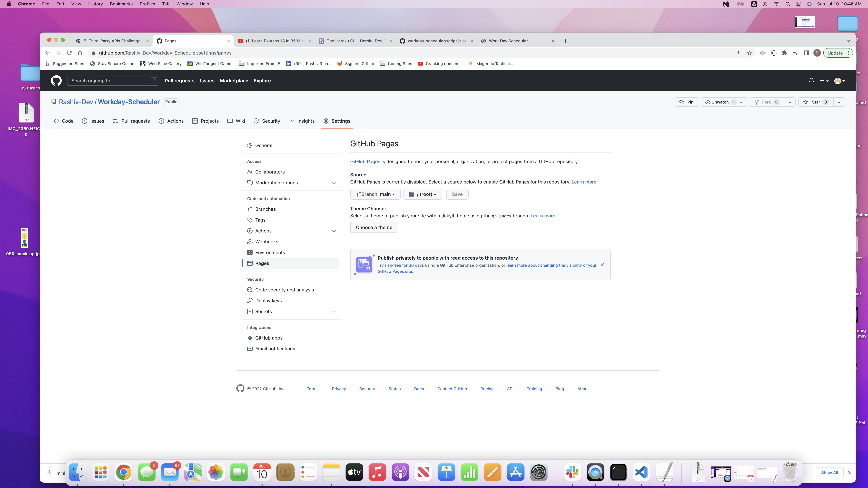Open Chrome side panel icon
The image size is (868, 488).
[x=806, y=53]
